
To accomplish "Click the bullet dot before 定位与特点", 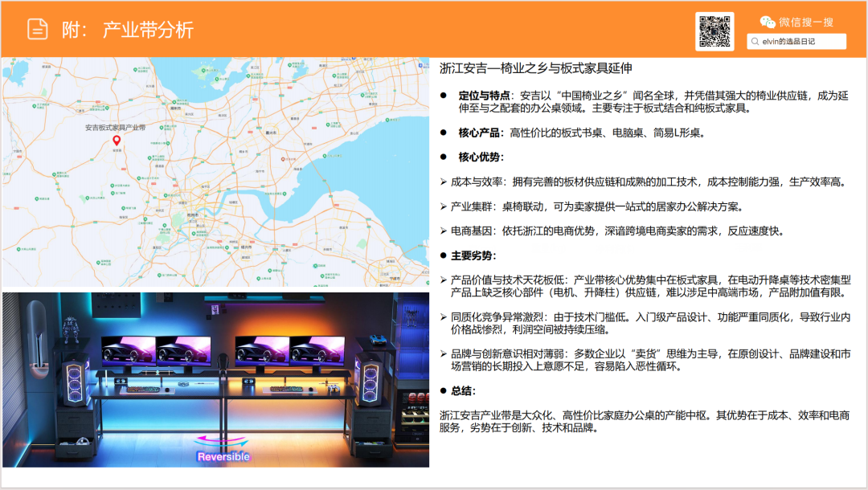I will point(443,96).
